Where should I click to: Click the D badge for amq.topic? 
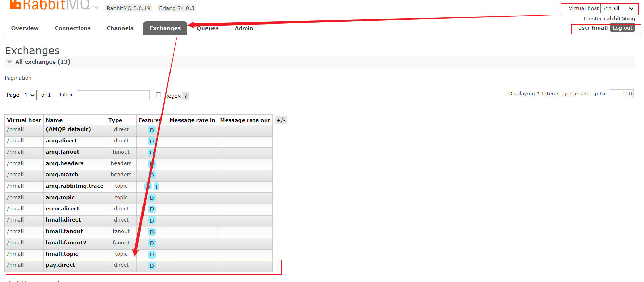152,198
